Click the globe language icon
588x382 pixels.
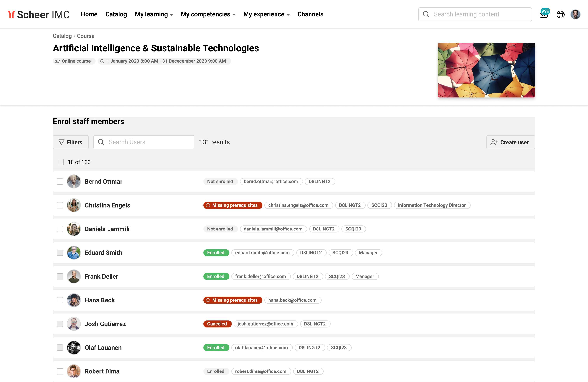[x=561, y=14]
